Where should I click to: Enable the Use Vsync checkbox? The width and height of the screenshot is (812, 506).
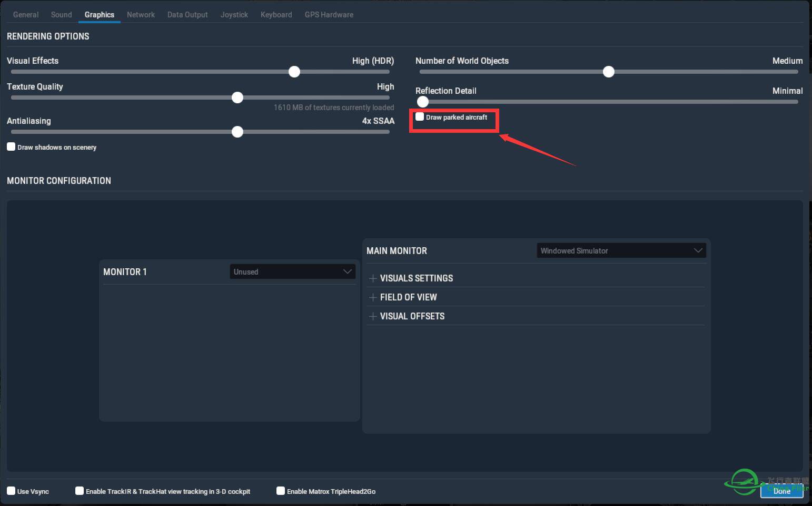[11, 491]
